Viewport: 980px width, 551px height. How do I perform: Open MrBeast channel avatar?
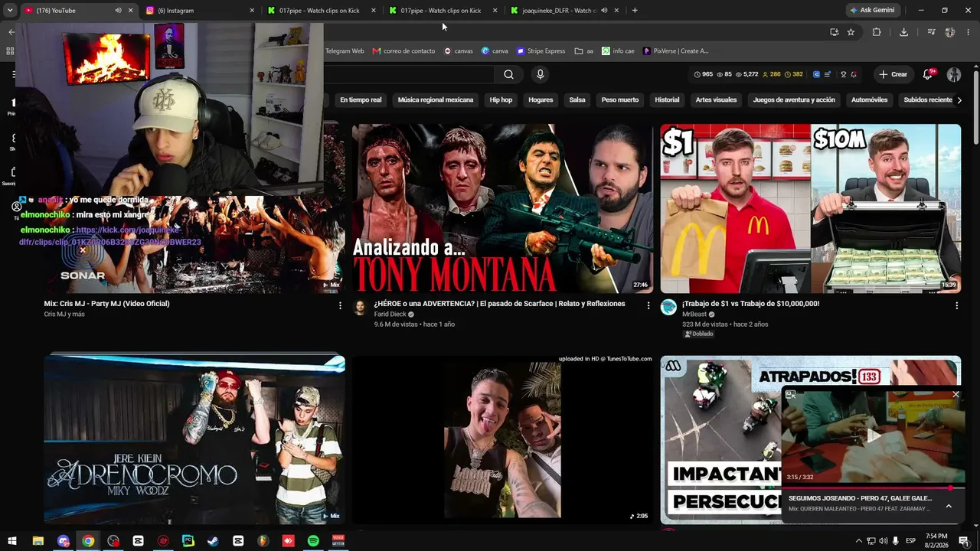tap(668, 308)
